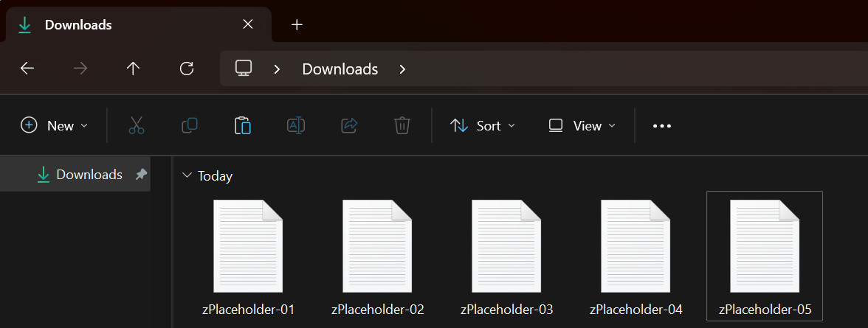Select the Downloads tab
Viewport: 868px width, 328px height.
[139, 24]
